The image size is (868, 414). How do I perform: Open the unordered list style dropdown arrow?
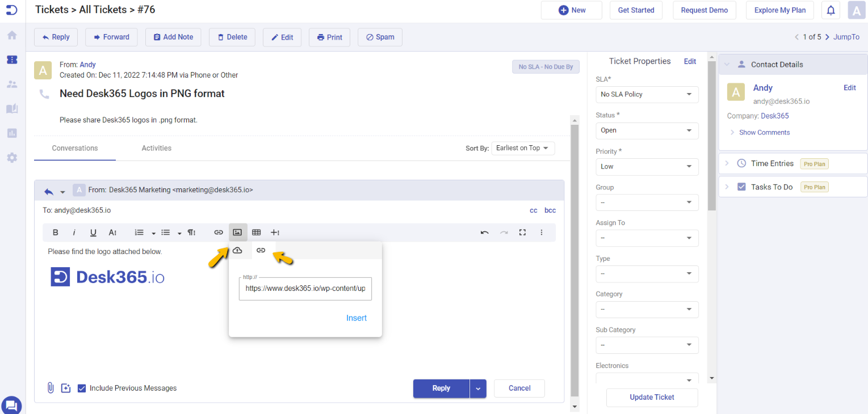coord(179,233)
